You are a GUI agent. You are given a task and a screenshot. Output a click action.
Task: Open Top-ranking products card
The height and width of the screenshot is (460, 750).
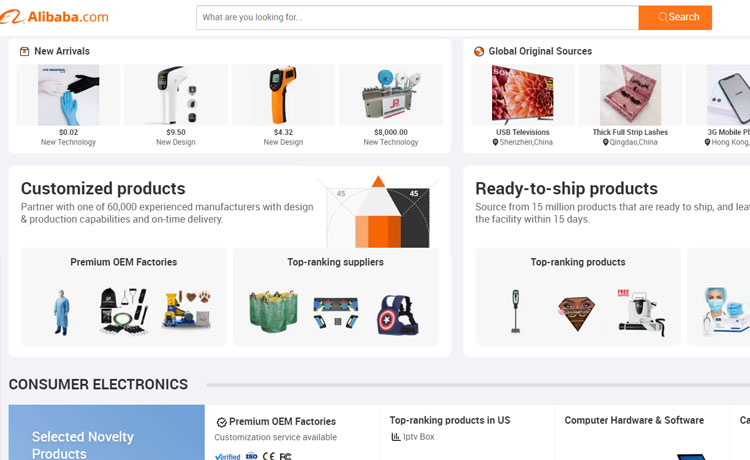(577, 297)
